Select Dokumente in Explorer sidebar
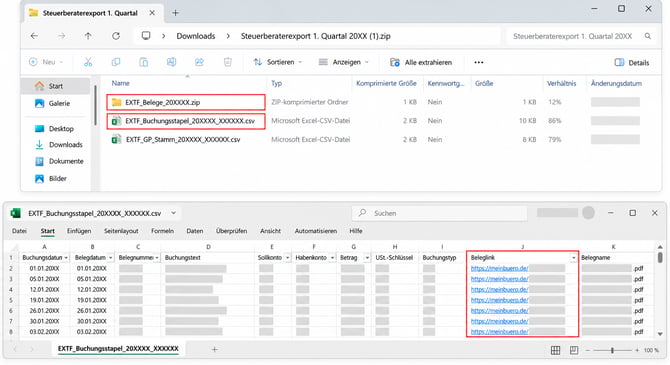 [59, 162]
